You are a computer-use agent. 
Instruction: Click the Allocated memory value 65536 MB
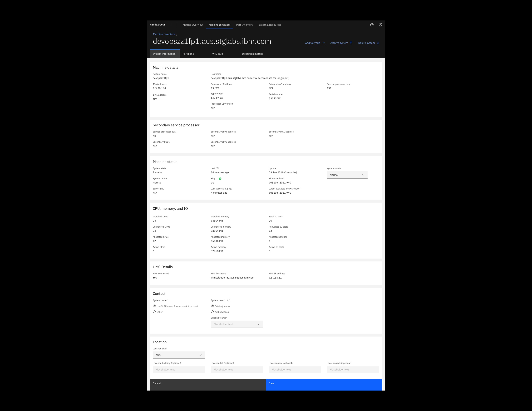[217, 241]
